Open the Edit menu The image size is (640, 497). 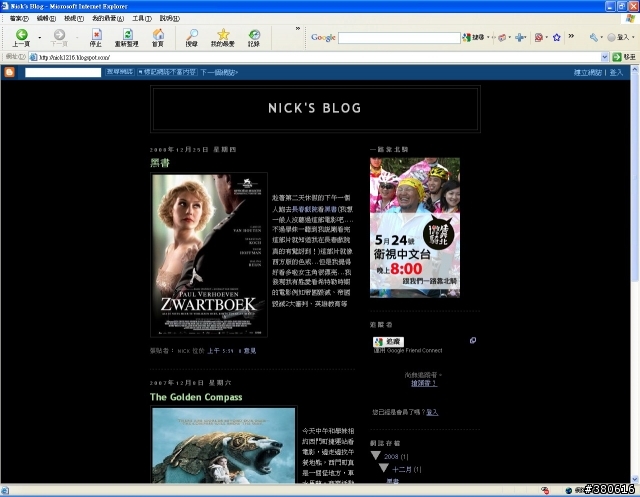pos(46,18)
